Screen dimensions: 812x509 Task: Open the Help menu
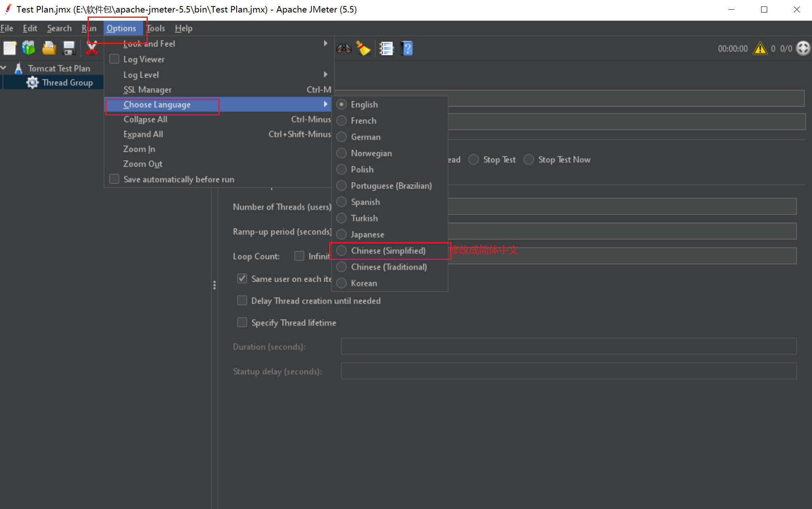click(184, 28)
